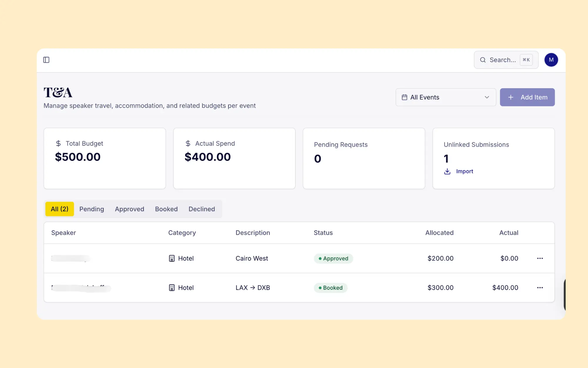Click the Import download icon

coord(447,171)
